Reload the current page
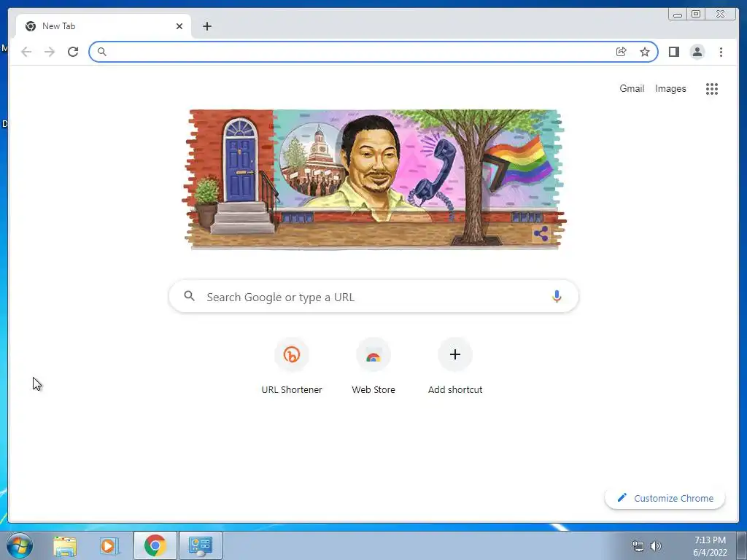 pyautogui.click(x=73, y=52)
